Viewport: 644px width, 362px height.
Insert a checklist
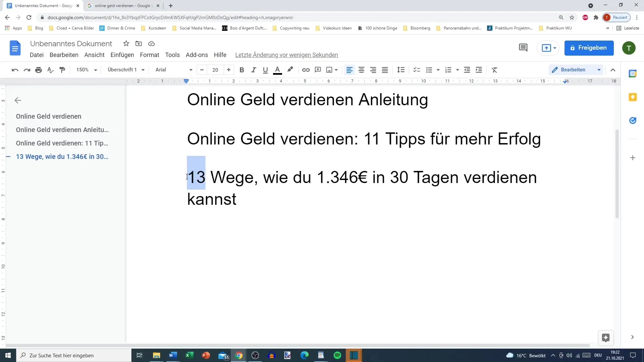tap(417, 70)
